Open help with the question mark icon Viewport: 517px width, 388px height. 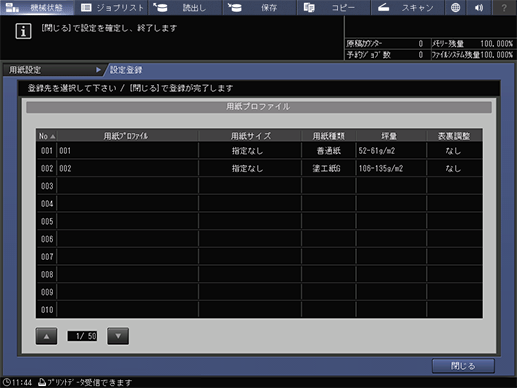tap(504, 7)
